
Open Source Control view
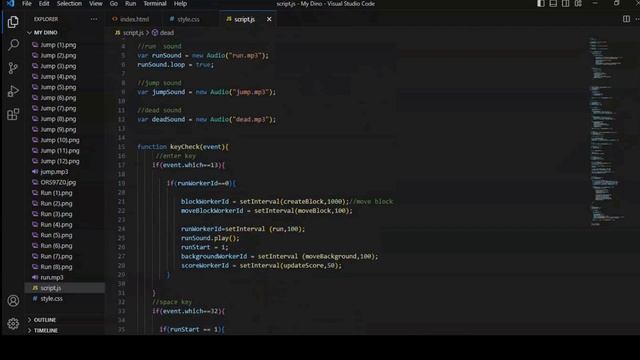[13, 68]
